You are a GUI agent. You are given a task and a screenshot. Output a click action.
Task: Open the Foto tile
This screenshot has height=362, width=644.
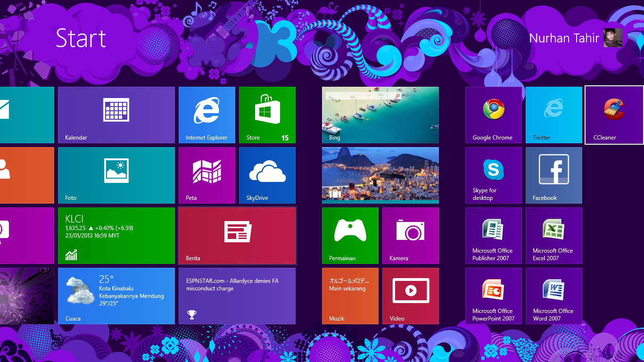(116, 175)
